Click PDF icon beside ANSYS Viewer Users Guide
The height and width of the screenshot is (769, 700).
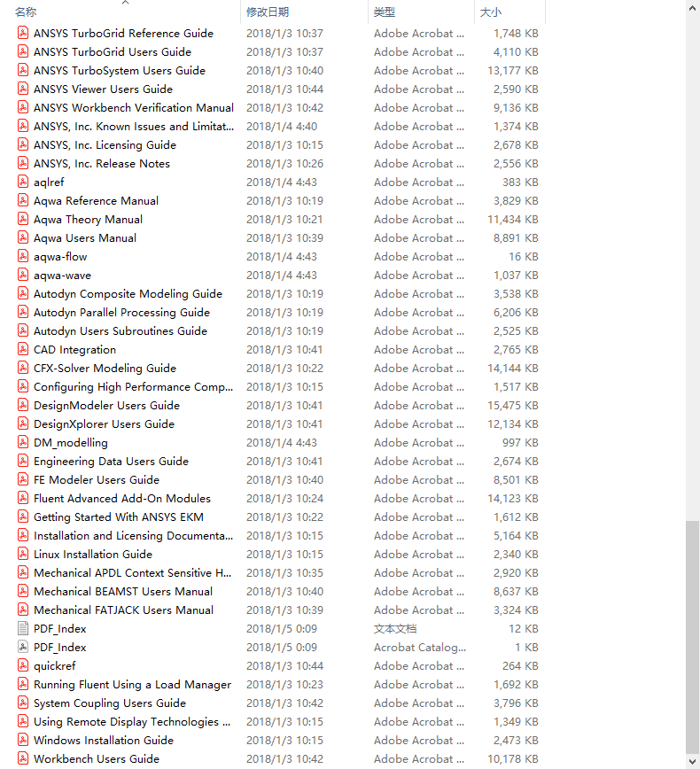pos(23,89)
